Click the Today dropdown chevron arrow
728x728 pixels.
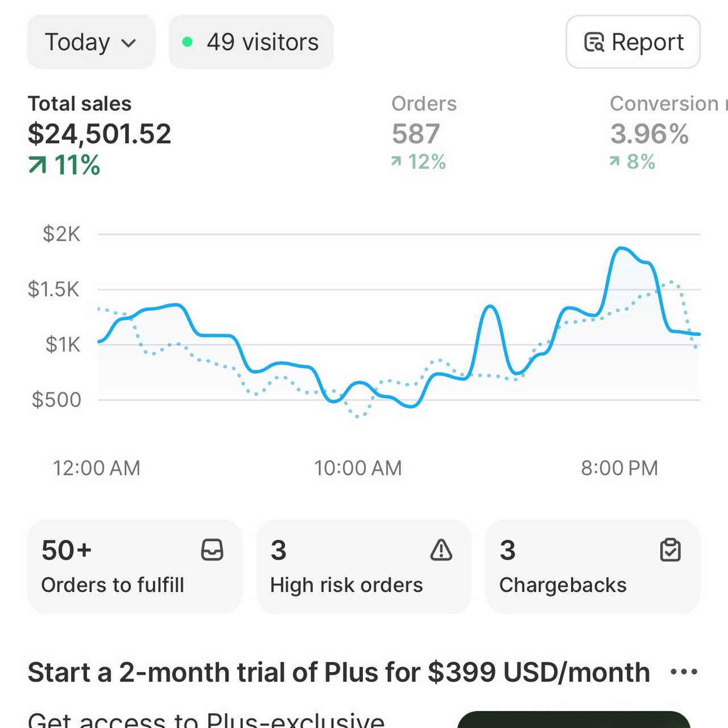point(129,43)
